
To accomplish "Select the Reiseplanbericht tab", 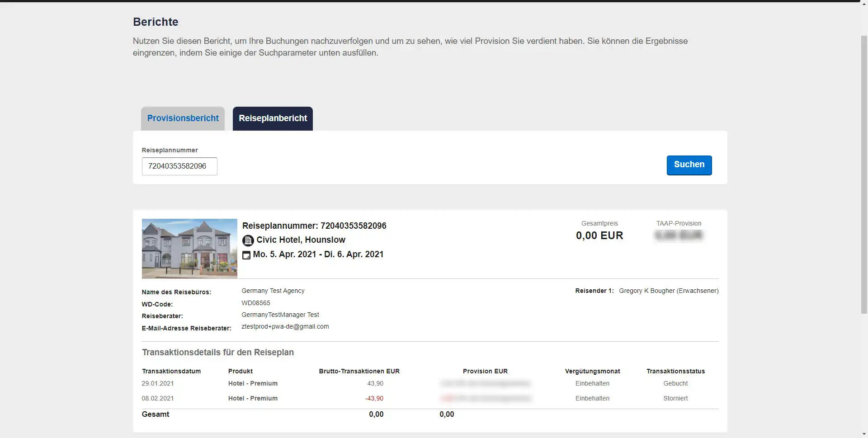I will tap(273, 118).
